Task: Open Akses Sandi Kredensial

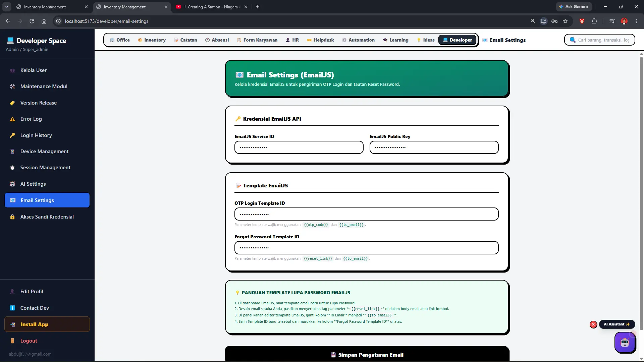Action: [47, 217]
